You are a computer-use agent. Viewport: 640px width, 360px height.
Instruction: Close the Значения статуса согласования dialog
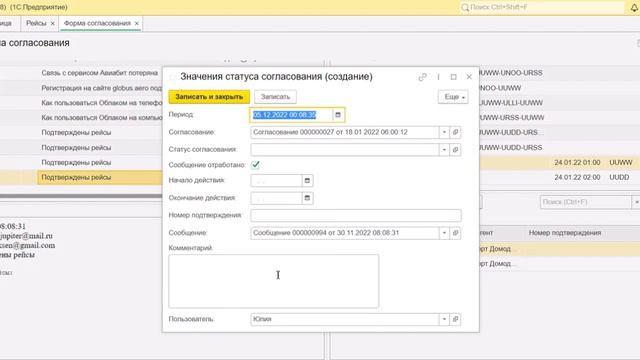(469, 77)
